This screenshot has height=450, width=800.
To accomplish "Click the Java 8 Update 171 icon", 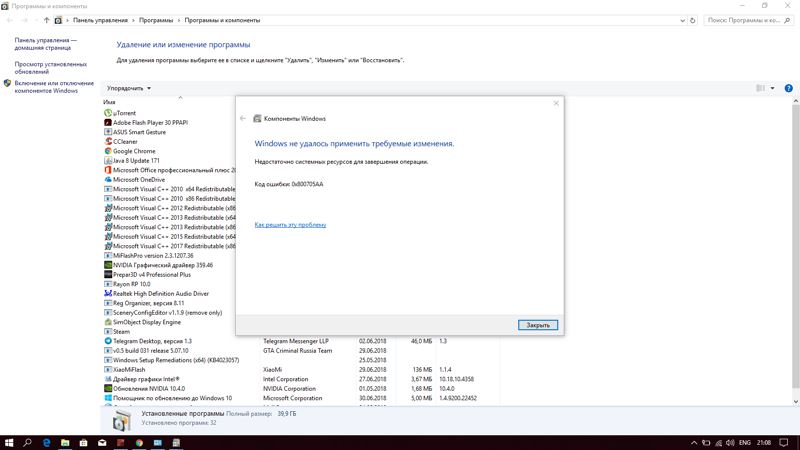I will 108,160.
